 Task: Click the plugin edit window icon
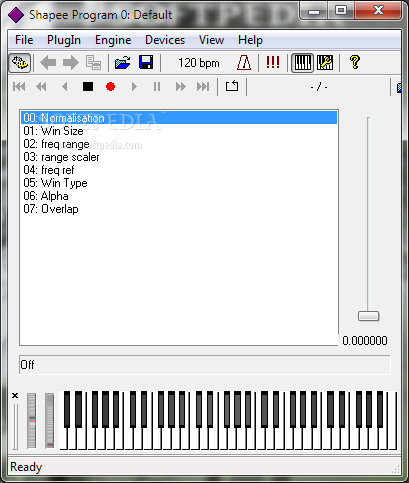[x=20, y=63]
